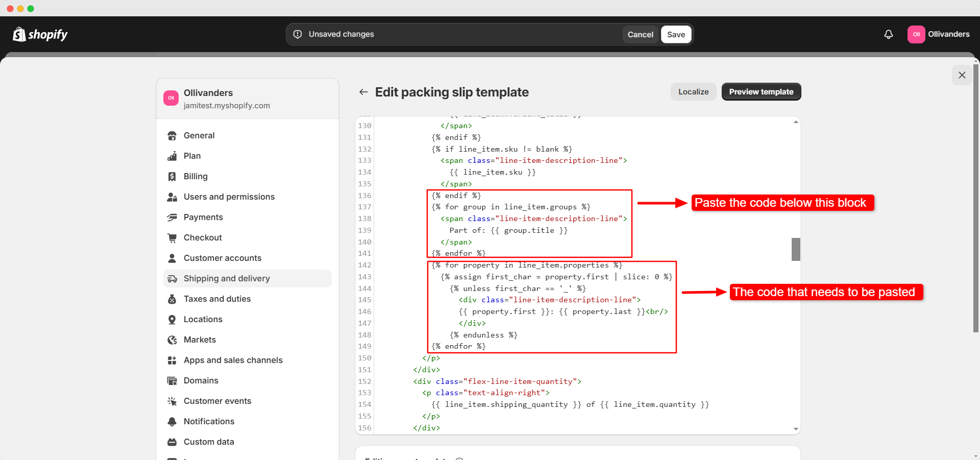The width and height of the screenshot is (980, 460).
Task: Click the Customer accounts person icon
Action: point(172,258)
